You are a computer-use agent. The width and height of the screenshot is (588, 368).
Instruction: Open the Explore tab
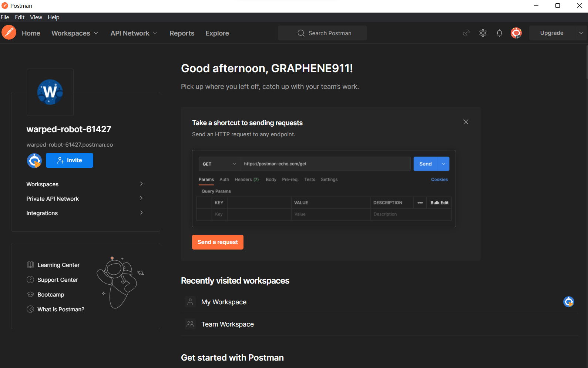[x=217, y=33]
